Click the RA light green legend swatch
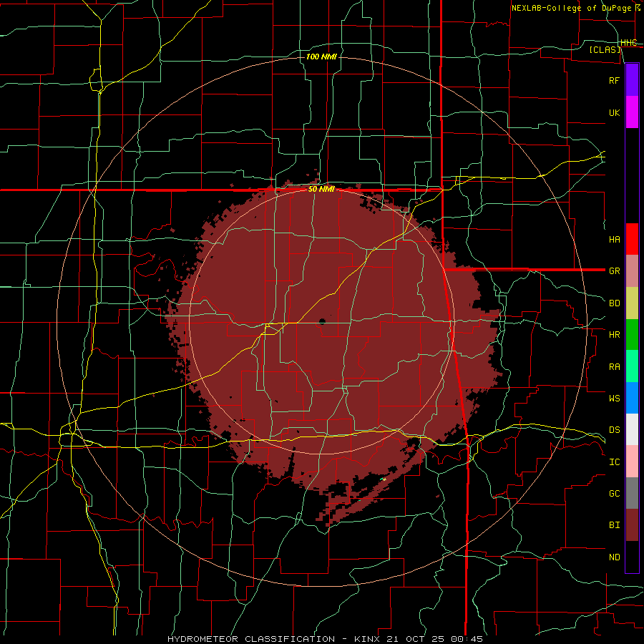Screen dimensions: 644x644 (x=632, y=366)
